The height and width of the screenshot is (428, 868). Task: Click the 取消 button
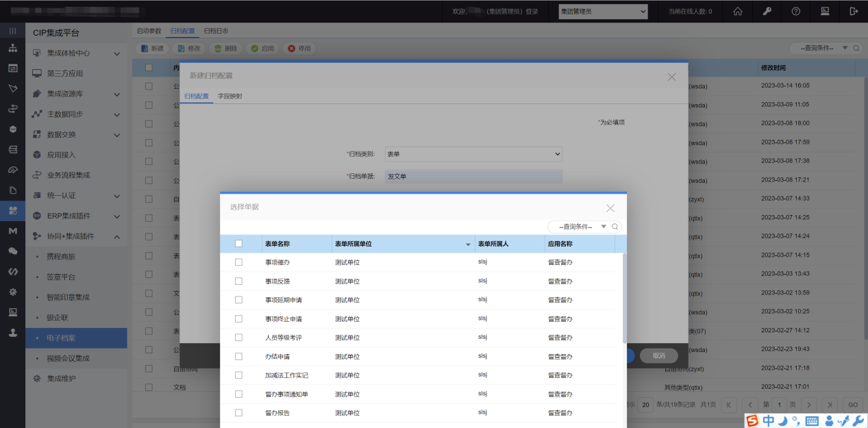pyautogui.click(x=658, y=356)
